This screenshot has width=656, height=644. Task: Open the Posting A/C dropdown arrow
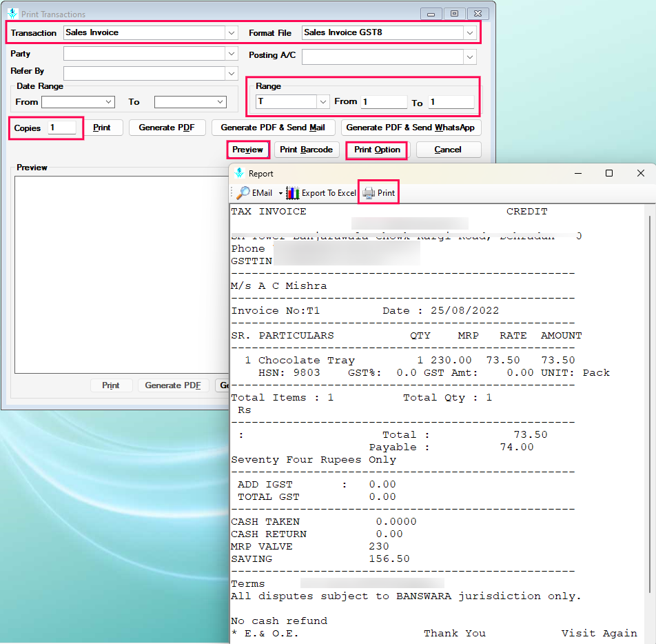(470, 57)
